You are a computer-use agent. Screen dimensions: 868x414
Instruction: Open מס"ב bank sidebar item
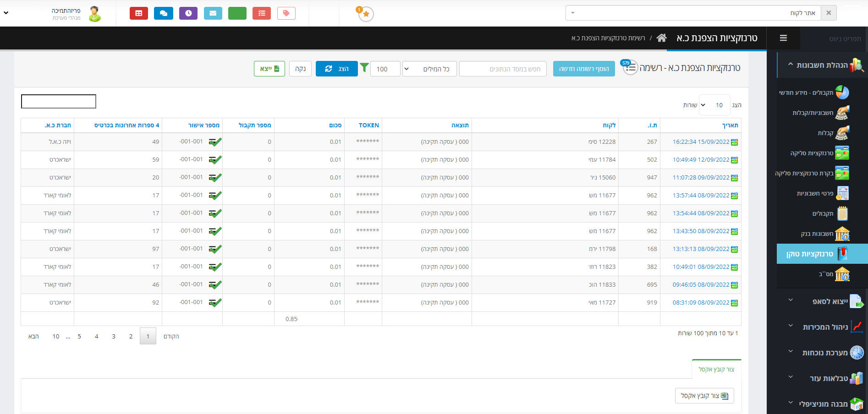click(834, 274)
